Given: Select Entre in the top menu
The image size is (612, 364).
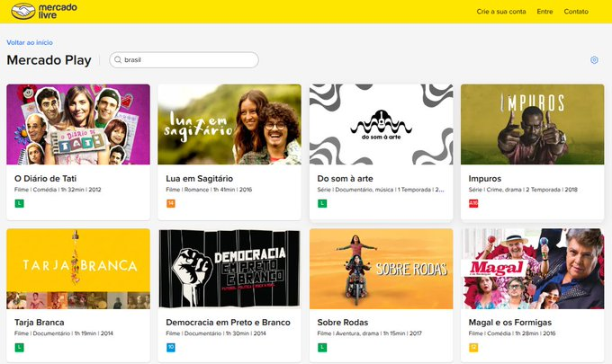Looking at the screenshot, I should click(544, 12).
